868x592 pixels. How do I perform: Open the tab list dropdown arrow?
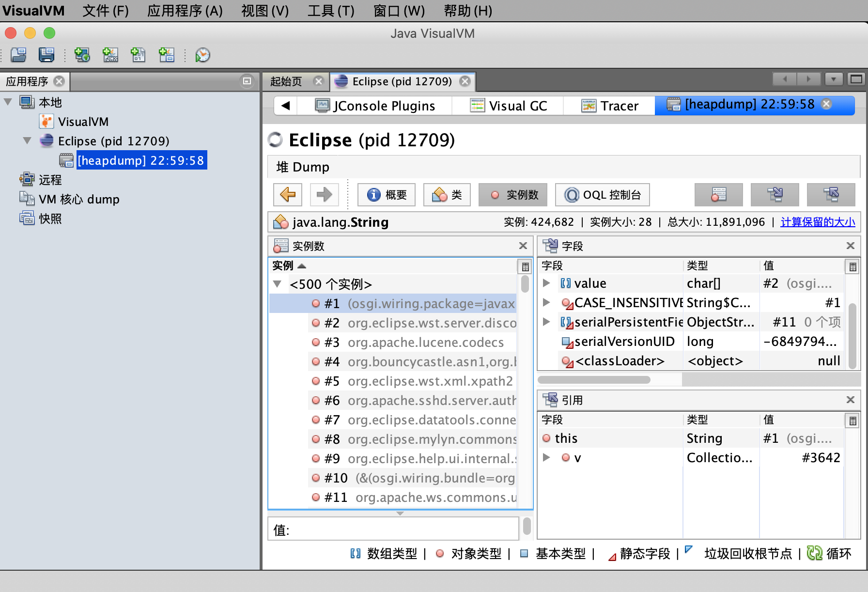(834, 79)
